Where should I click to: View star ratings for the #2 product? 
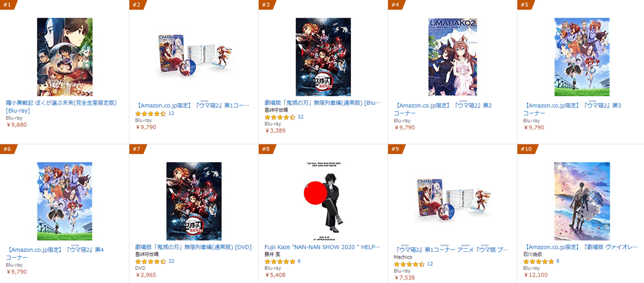point(151,114)
